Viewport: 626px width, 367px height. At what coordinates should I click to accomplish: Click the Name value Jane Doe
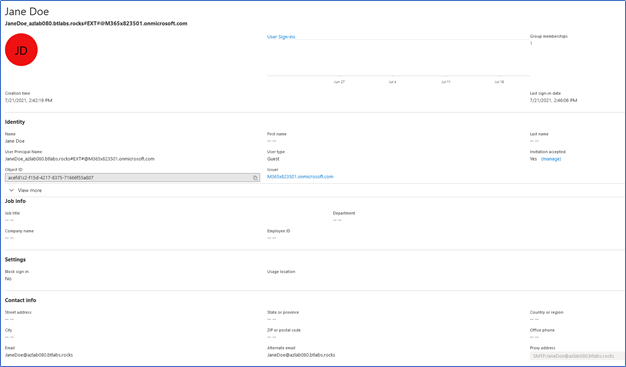point(14,141)
